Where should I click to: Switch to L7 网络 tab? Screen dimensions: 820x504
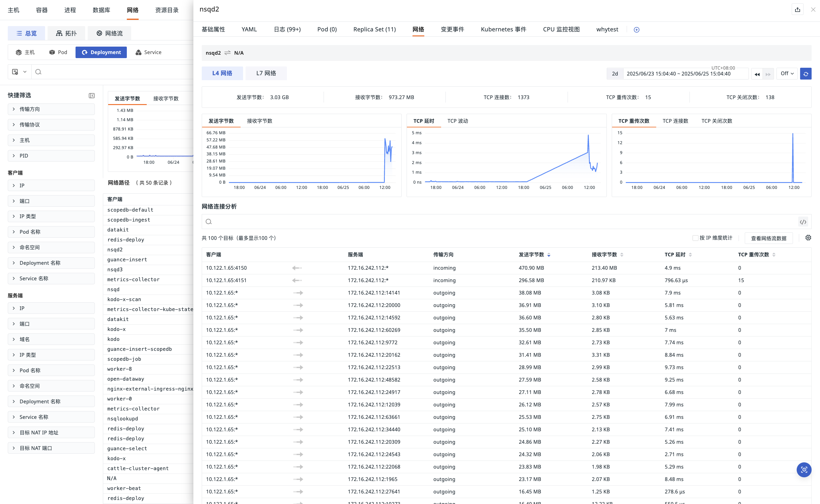coord(266,73)
